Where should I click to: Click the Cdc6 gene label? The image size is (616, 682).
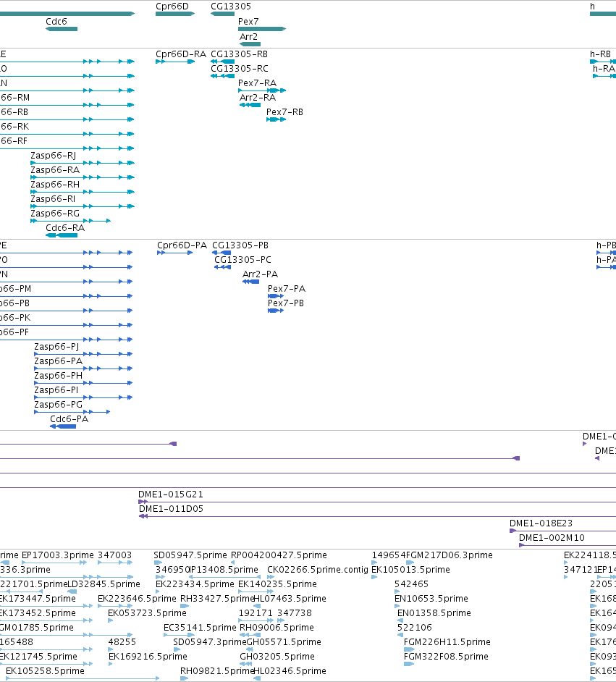click(56, 21)
